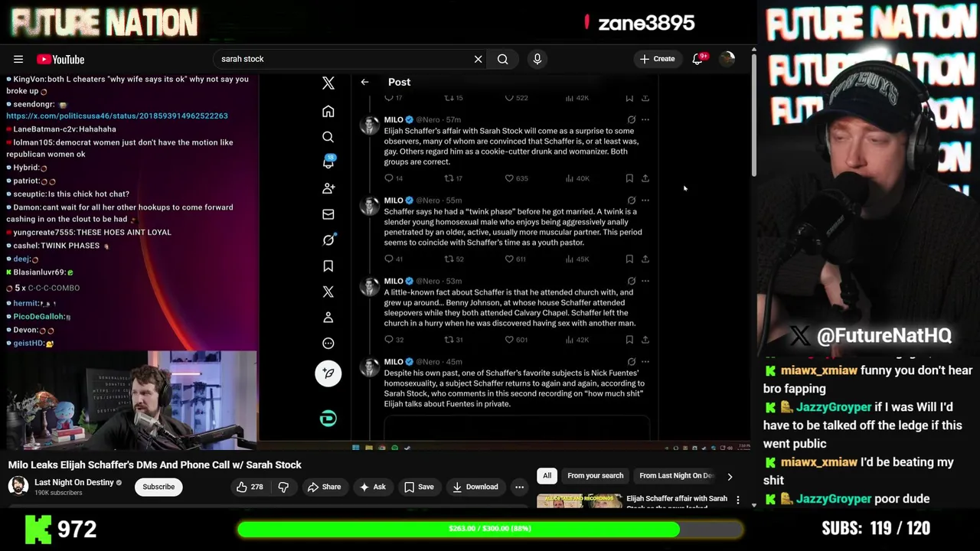This screenshot has width=980, height=551.
Task: Select the 'All' filter chip
Action: click(x=547, y=476)
